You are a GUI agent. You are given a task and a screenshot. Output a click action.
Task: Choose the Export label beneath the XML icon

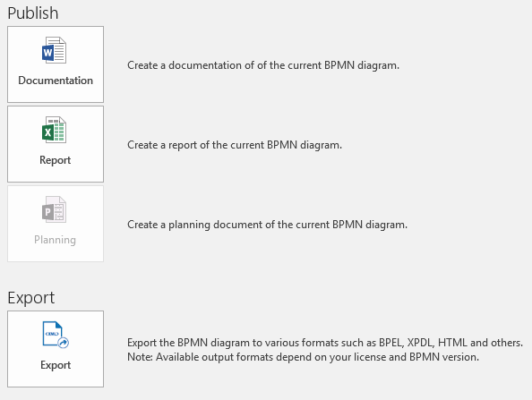pyautogui.click(x=56, y=365)
